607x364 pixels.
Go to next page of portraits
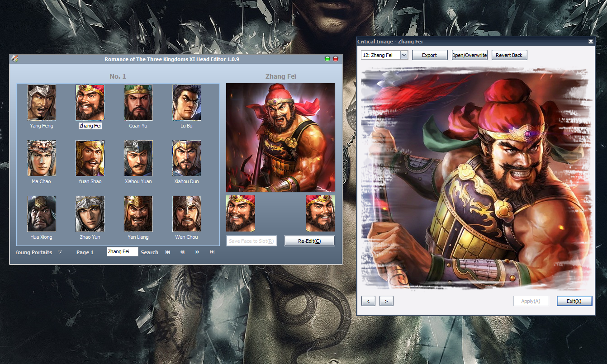tap(197, 252)
